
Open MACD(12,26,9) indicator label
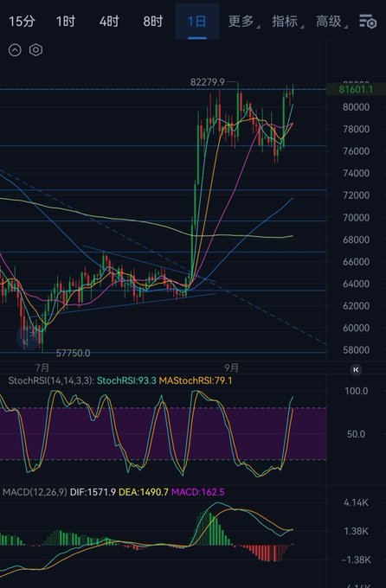click(35, 492)
